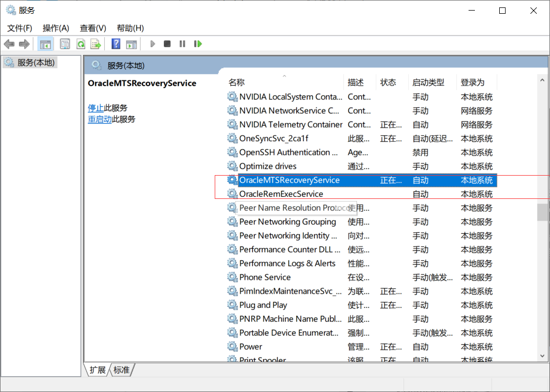This screenshot has width=550, height=392.
Task: Click the Restart Service icon
Action: (198, 44)
